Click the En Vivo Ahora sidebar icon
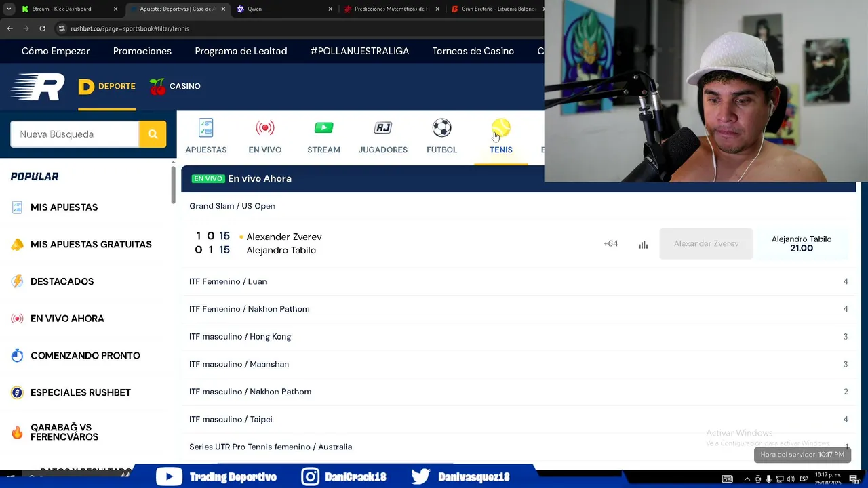This screenshot has height=488, width=868. (17, 319)
